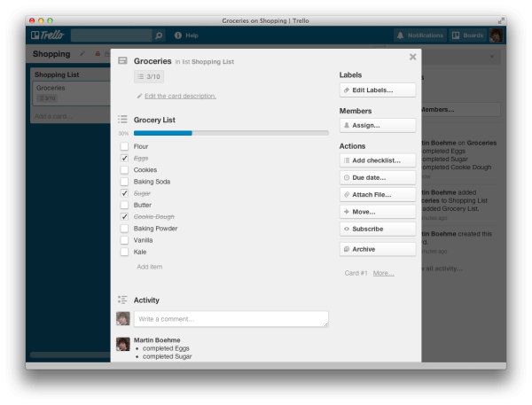Click the board's horizontal scrollbar
Viewport: 532px width, 405px height.
click(x=70, y=354)
